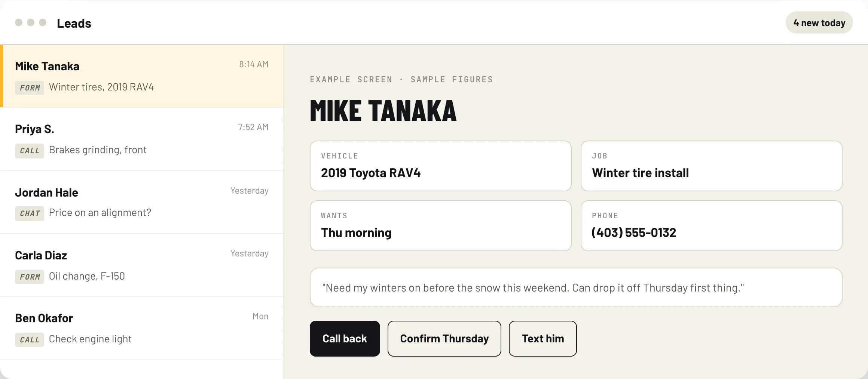Image resolution: width=868 pixels, height=379 pixels.
Task: Click the FORM tag on Carla Diaz
Action: [30, 277]
